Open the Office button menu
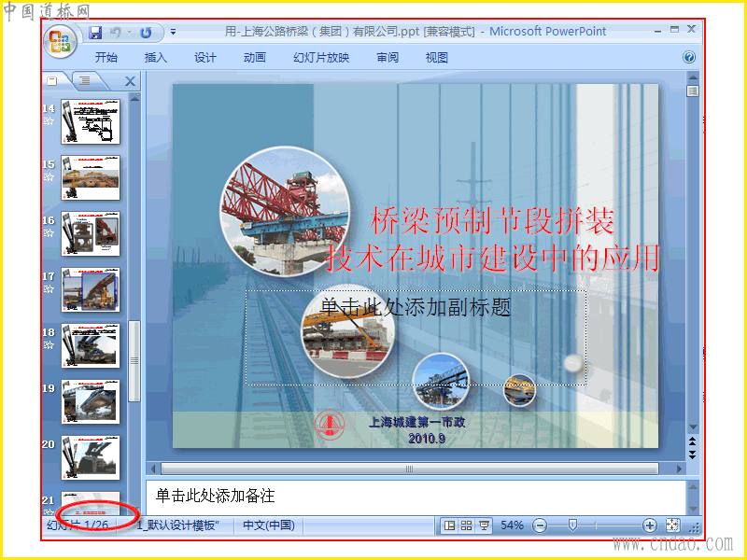747x560 pixels. point(60,41)
